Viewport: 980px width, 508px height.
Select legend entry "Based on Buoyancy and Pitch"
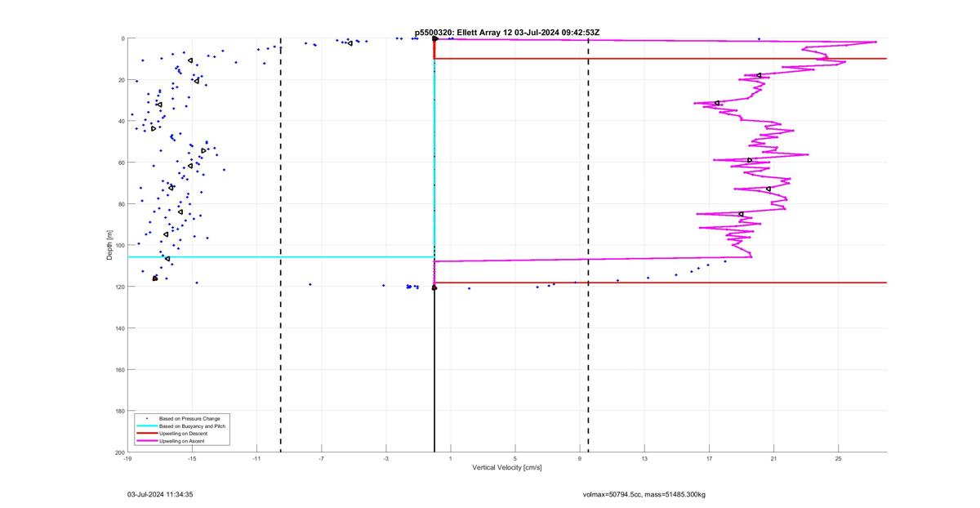[x=193, y=426]
